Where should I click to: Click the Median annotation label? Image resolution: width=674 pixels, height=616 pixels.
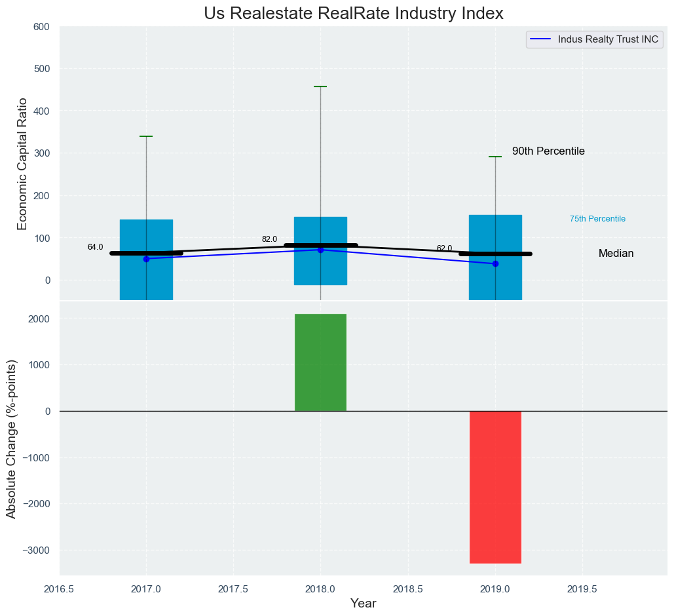pyautogui.click(x=616, y=254)
